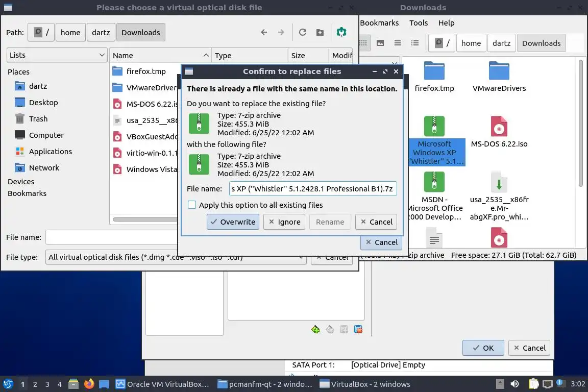This screenshot has height=392, width=588.
Task: Open the green wrench options icon
Action: click(x=341, y=32)
